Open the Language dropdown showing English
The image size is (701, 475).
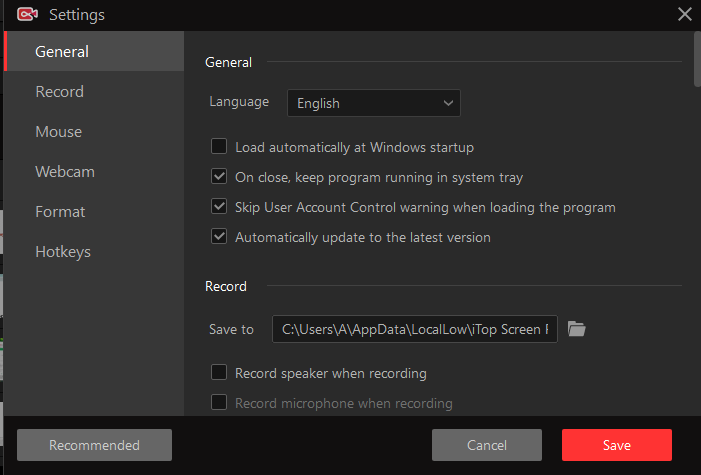pos(374,103)
